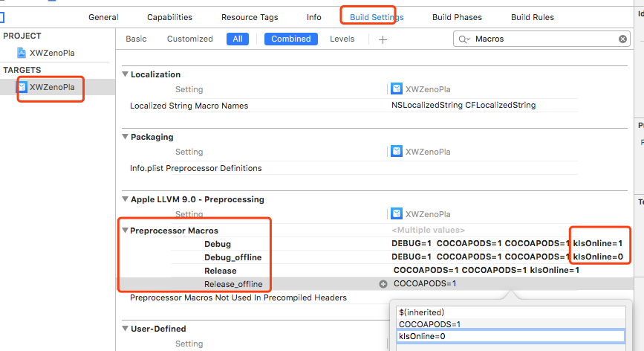
Task: Switch to Levels view mode
Action: (342, 39)
